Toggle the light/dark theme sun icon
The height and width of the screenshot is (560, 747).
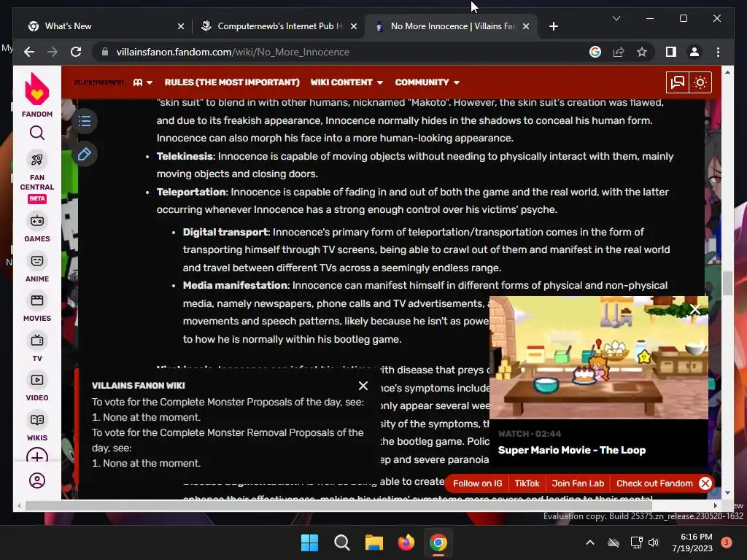[x=700, y=82]
